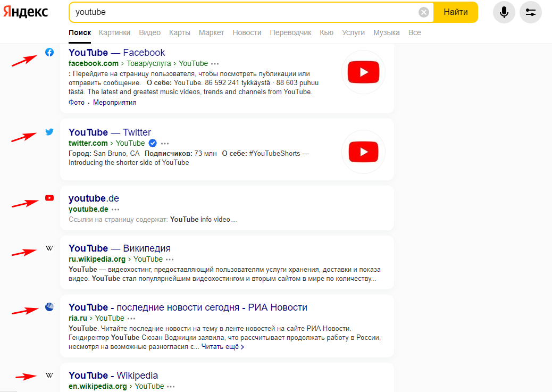Open search settings filter icon
Screen dimensions: 552x392
pos(530,12)
